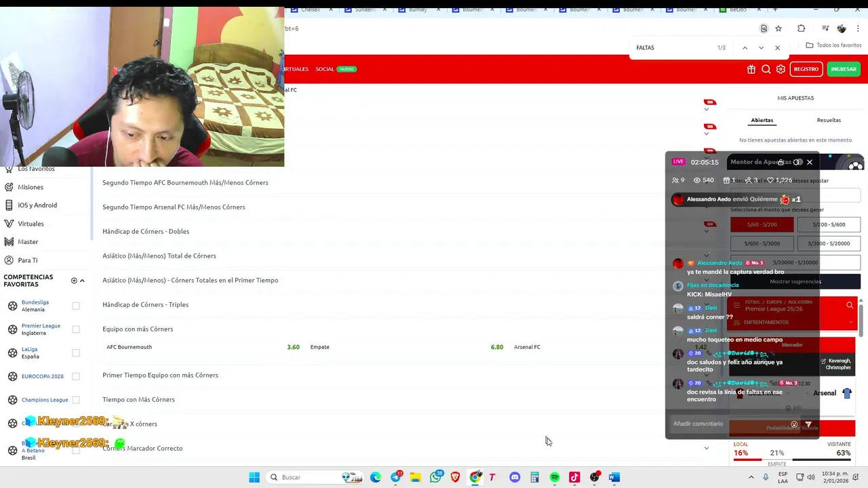Tick the Bundesliga favorite checkbox
Viewport: 868px width, 488px height.
pyautogui.click(x=76, y=306)
